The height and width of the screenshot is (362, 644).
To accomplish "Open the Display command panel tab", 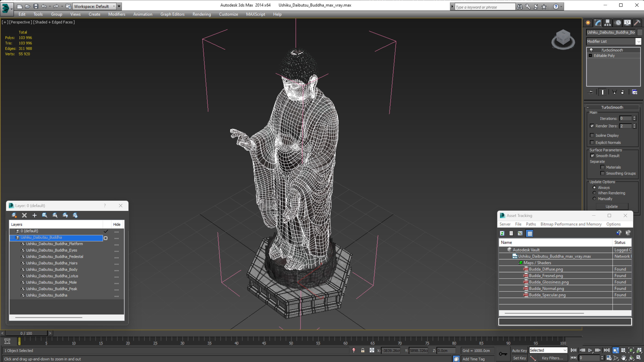I will click(627, 23).
